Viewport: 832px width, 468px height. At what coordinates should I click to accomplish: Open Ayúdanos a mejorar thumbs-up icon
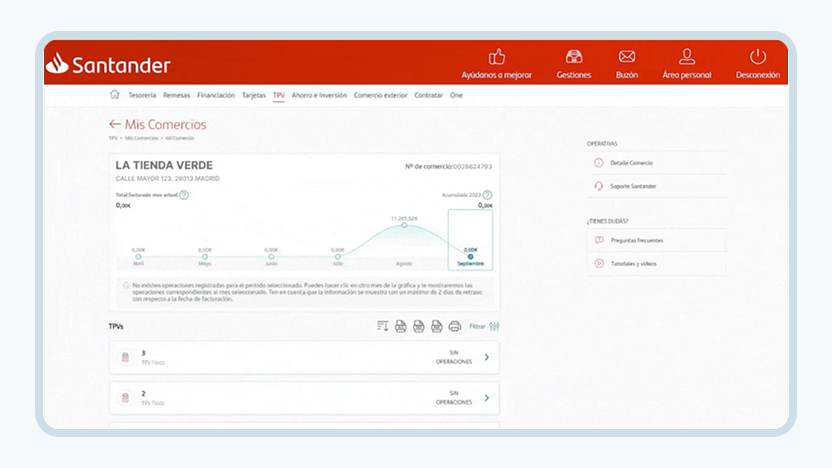point(497,56)
